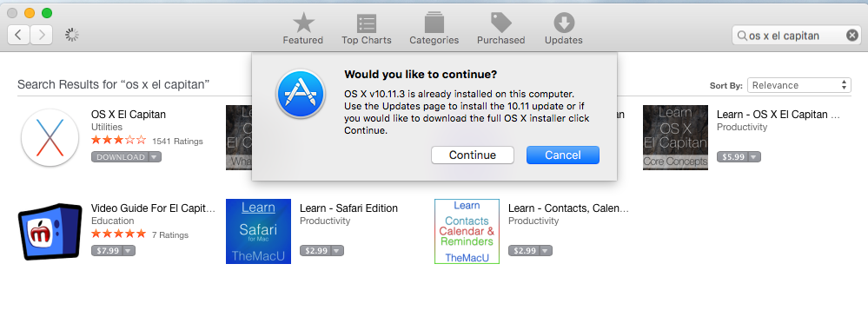Screen dimensions: 868x330
Task: Click the back navigation arrow
Action: click(18, 35)
